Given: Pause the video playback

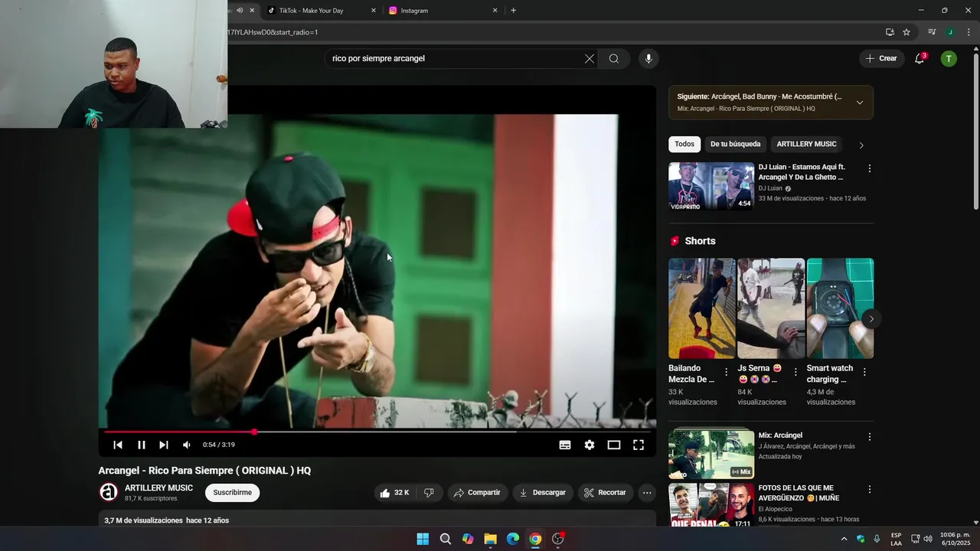Looking at the screenshot, I should click(x=142, y=445).
